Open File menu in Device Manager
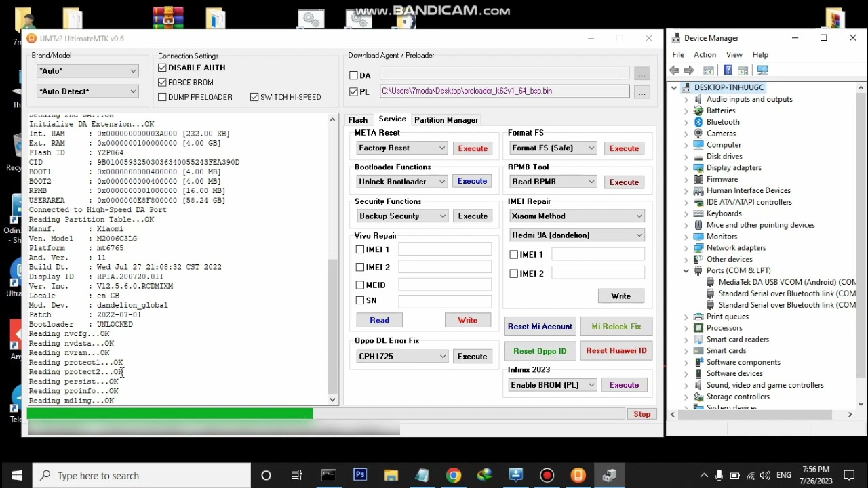868x488 pixels. click(x=678, y=55)
